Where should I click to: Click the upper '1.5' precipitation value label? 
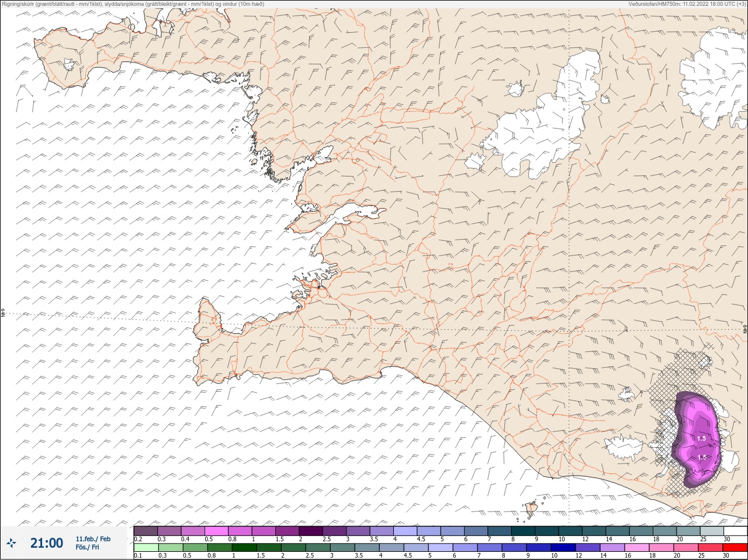(x=701, y=438)
